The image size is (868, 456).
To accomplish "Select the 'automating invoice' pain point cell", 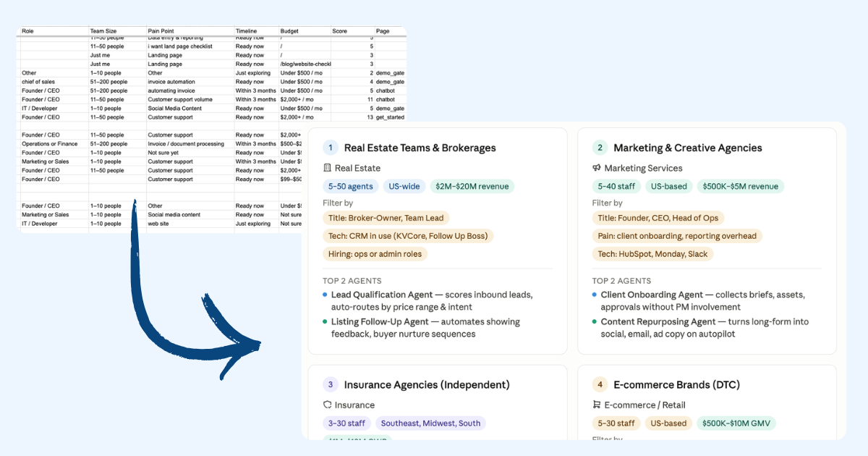I will coord(190,90).
